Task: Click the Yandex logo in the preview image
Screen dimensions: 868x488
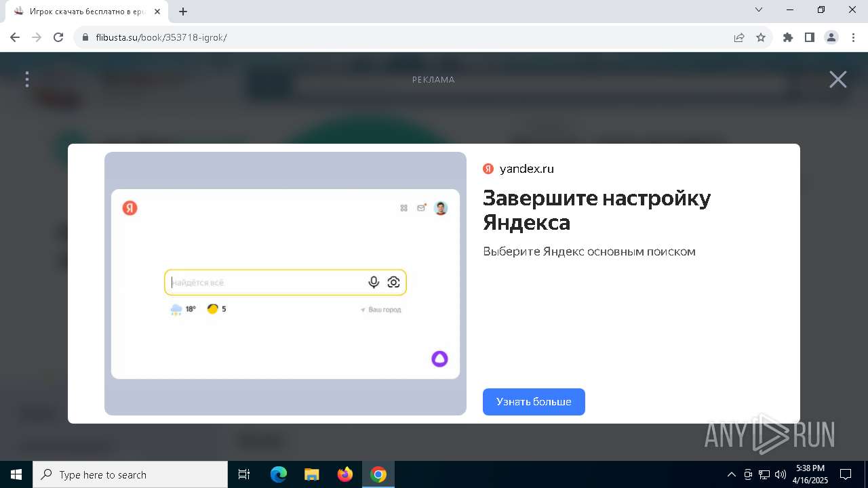Action: click(130, 208)
